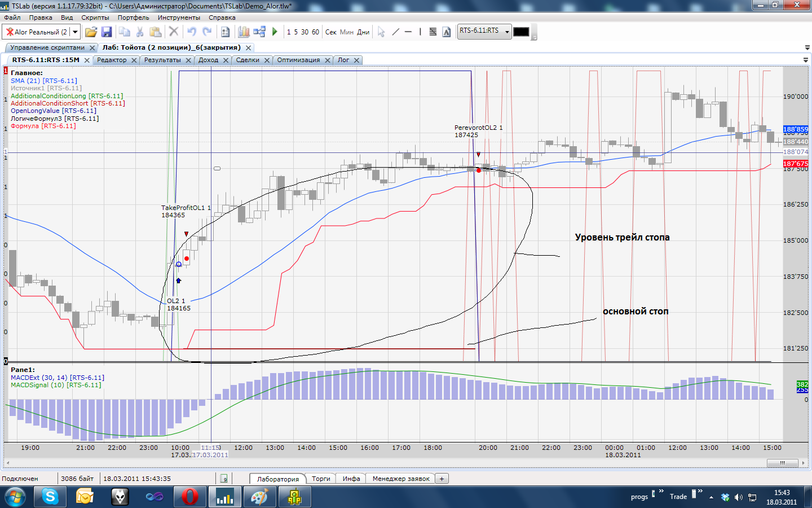Expand the Редактор tab row overflow arrow
Screen dimensions: 812x508
[805, 60]
